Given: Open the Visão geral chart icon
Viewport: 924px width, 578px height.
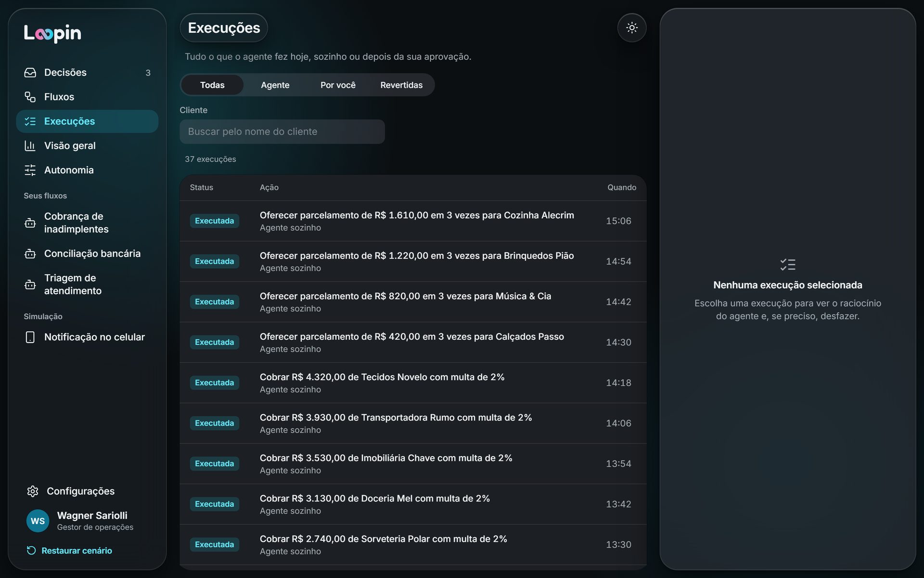Looking at the screenshot, I should (30, 145).
